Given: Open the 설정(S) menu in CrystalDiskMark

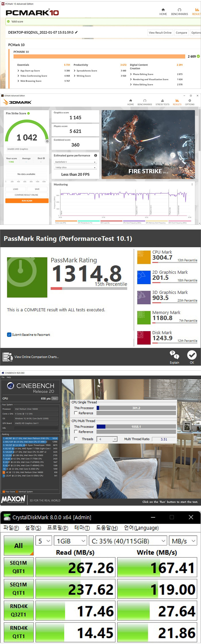Looking at the screenshot, I should (33, 528).
